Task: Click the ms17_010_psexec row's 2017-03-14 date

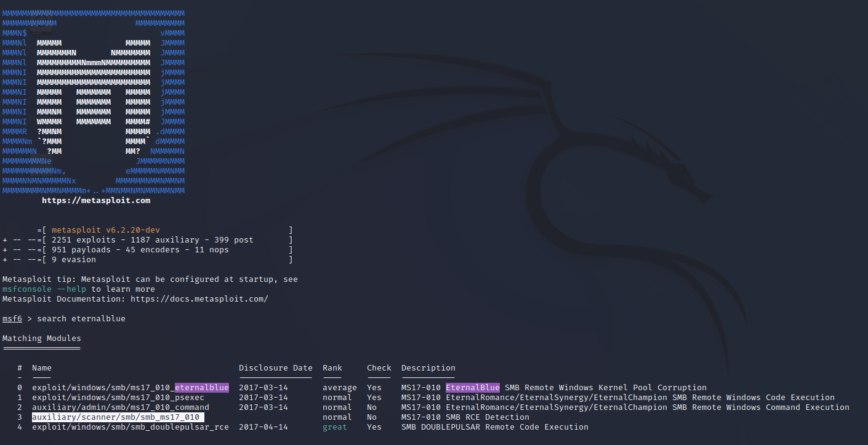Action: (263, 397)
